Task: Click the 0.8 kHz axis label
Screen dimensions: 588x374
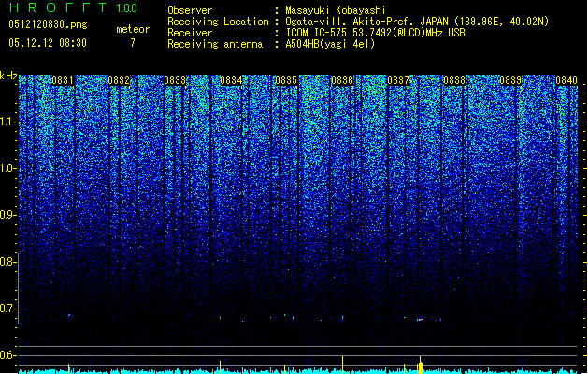Action: (7, 262)
